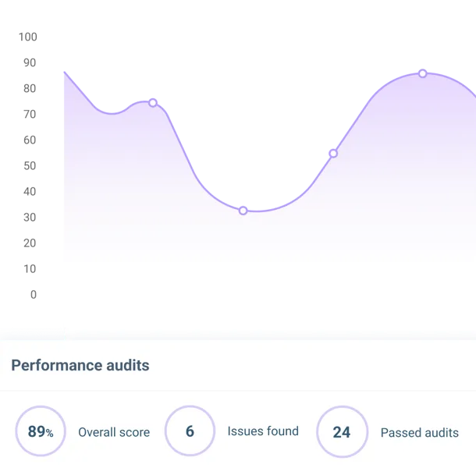
Task: Click the divider line below Performance audits
Action: click(x=238, y=391)
